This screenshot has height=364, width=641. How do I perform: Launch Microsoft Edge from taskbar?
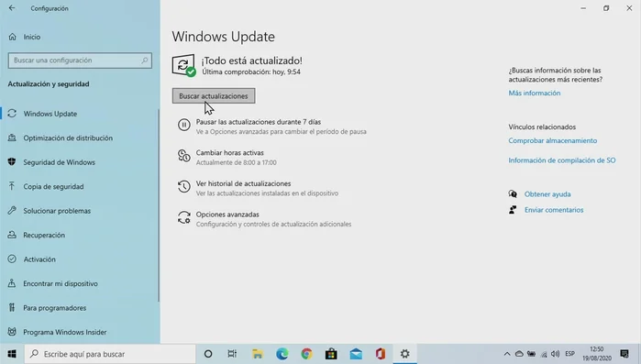(282, 354)
